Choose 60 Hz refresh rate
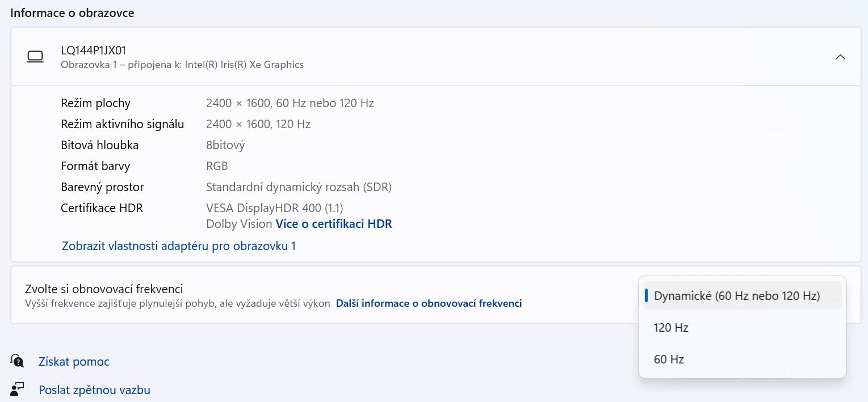The height and width of the screenshot is (402, 868). pyautogui.click(x=743, y=359)
